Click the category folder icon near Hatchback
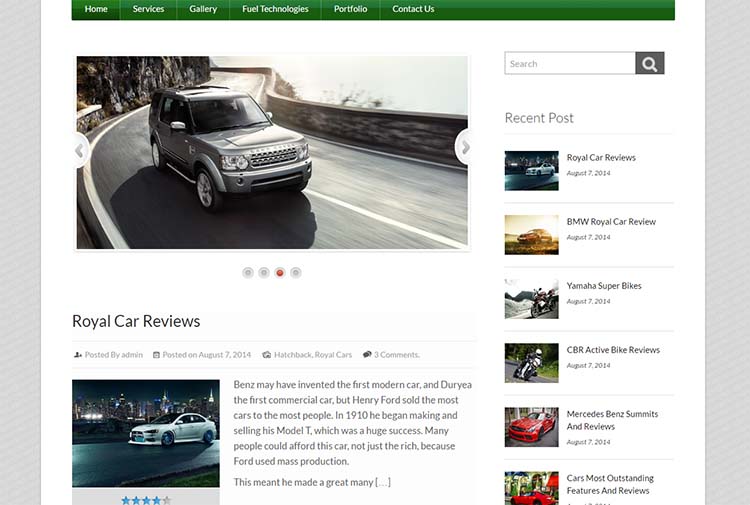This screenshot has height=505, width=750. pos(267,355)
